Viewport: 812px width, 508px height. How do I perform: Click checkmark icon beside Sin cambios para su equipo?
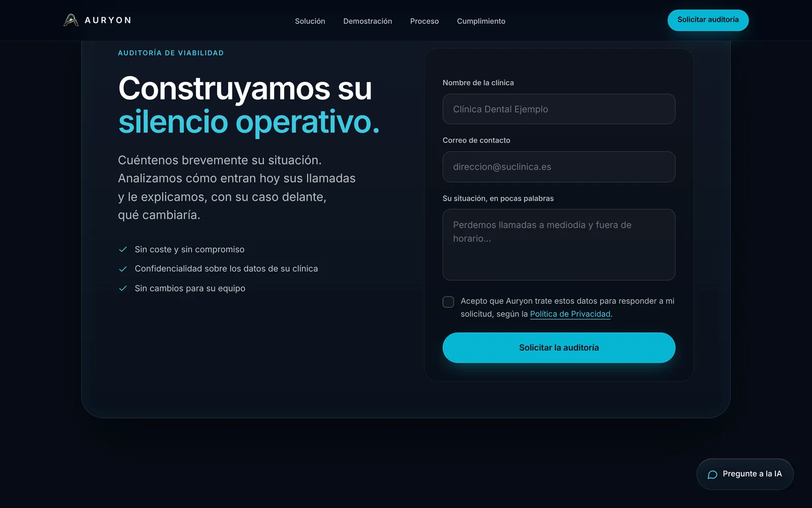coord(123,289)
